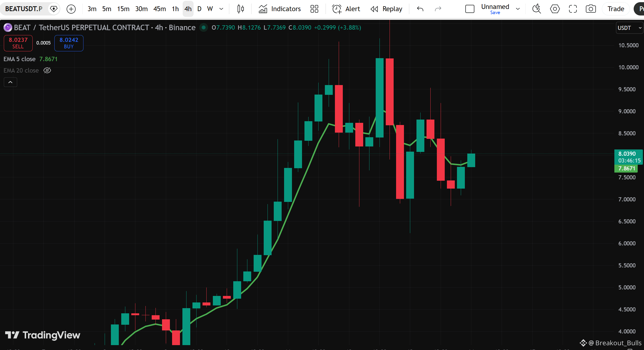Open chart settings hexagon icon
644x350 pixels.
(x=555, y=9)
